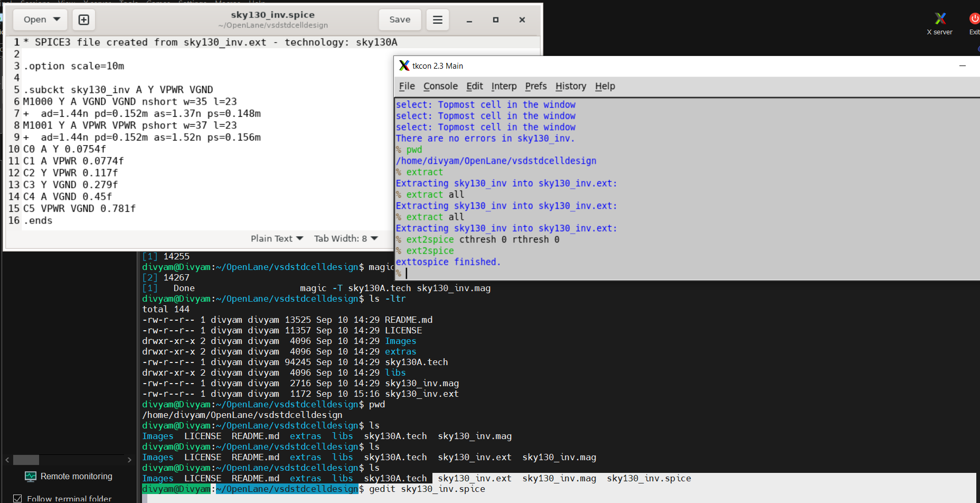Open the Open file dropdown in gedit

40,19
